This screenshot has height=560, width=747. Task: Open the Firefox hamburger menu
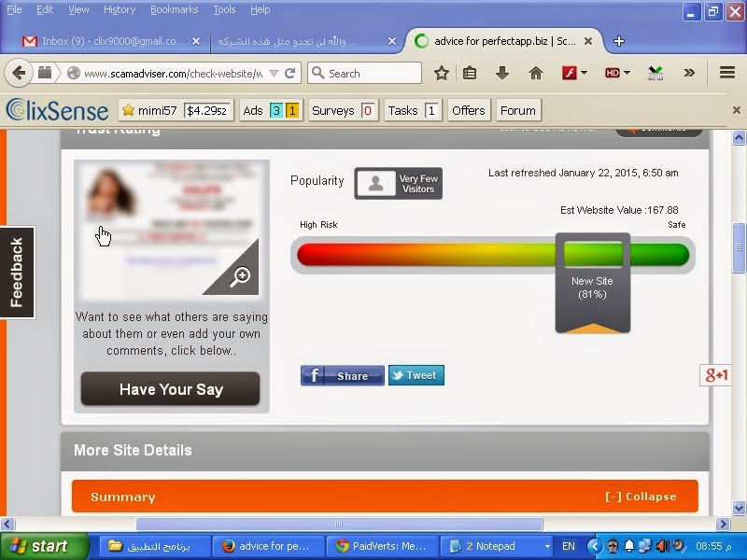727,73
